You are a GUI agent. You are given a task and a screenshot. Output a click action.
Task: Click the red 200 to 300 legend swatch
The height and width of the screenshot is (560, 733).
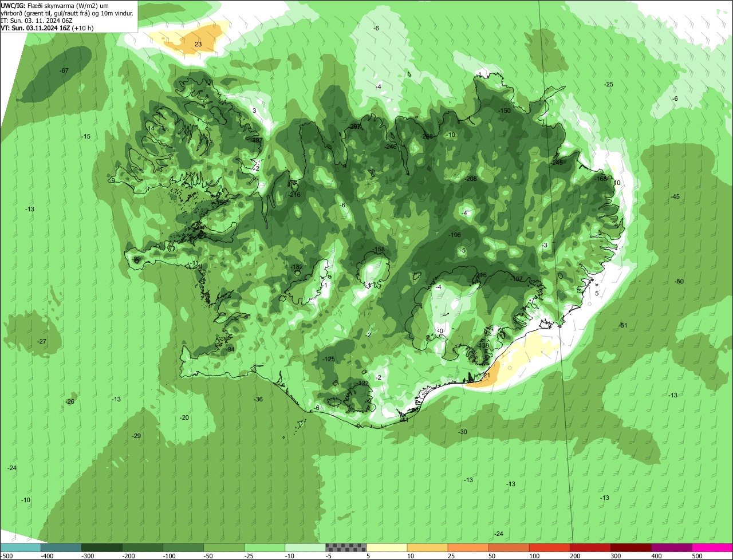pos(590,547)
